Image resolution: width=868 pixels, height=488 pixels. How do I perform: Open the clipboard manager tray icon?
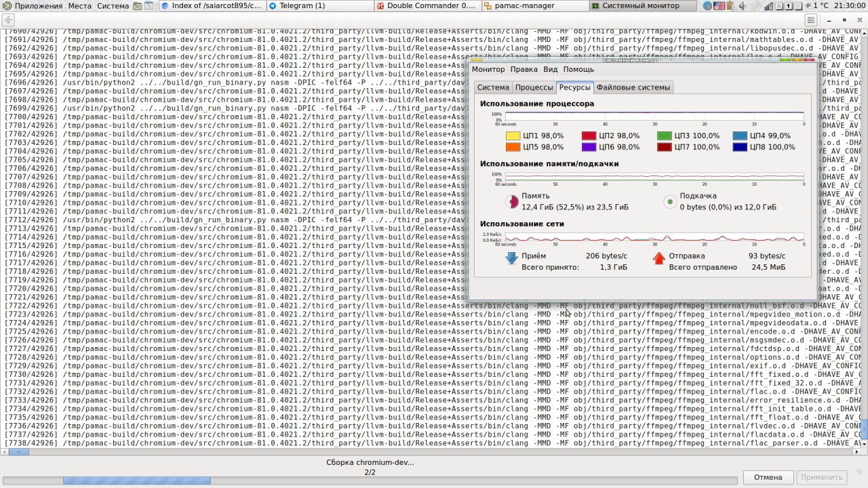(730, 6)
